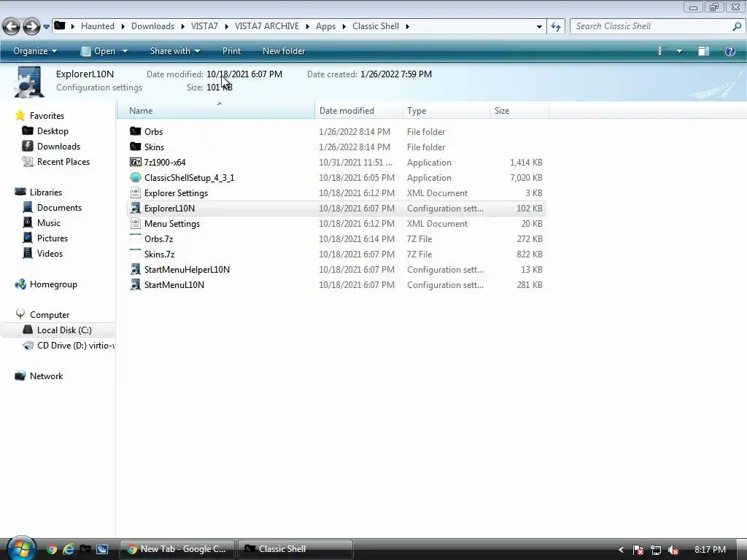
Task: Open Homegroup in the navigation pane
Action: point(53,284)
